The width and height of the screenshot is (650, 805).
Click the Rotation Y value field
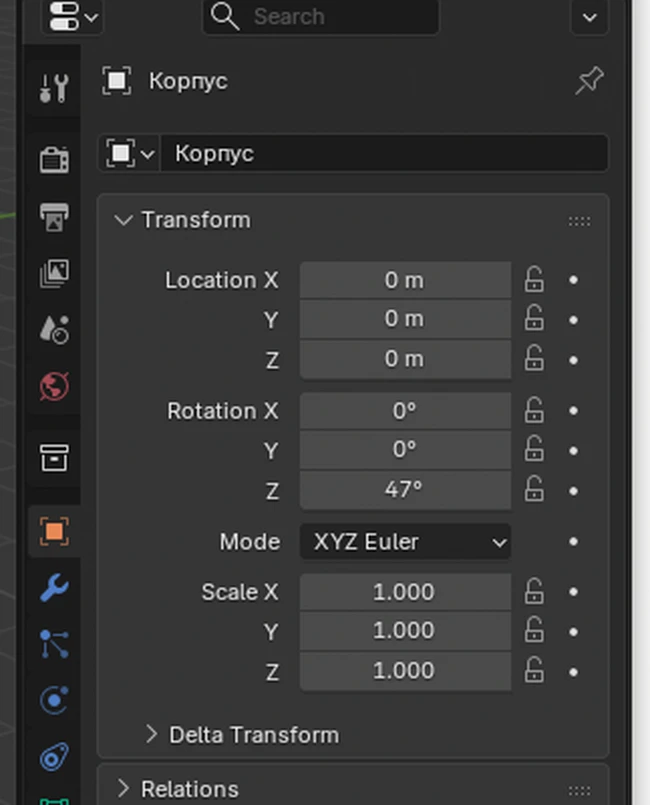pyautogui.click(x=405, y=450)
